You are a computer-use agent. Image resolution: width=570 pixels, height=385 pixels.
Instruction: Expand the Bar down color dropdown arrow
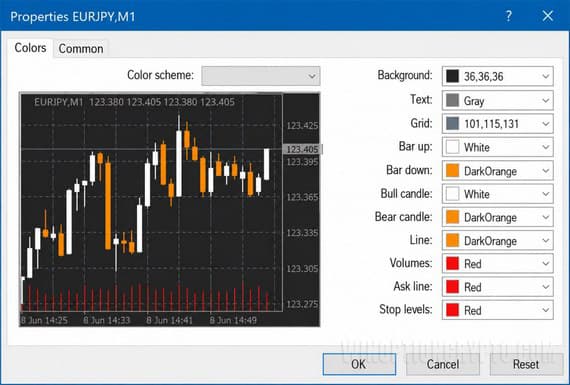click(545, 171)
